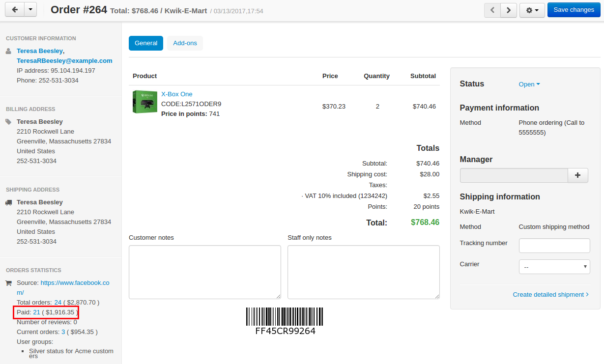Open customer Teresa Beesley profile link
The height and width of the screenshot is (364, 604).
40,51
